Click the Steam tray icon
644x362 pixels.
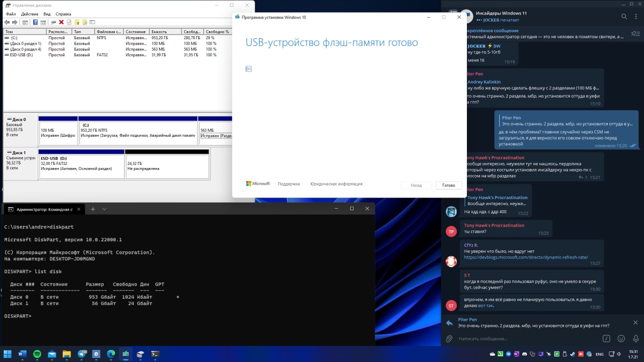click(x=573, y=354)
